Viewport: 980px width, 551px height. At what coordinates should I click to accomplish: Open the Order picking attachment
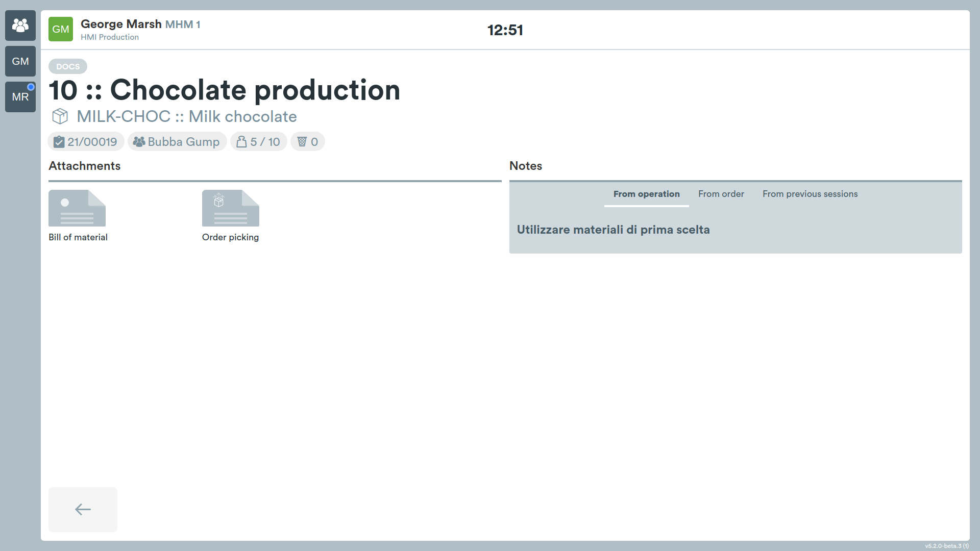[x=231, y=216]
